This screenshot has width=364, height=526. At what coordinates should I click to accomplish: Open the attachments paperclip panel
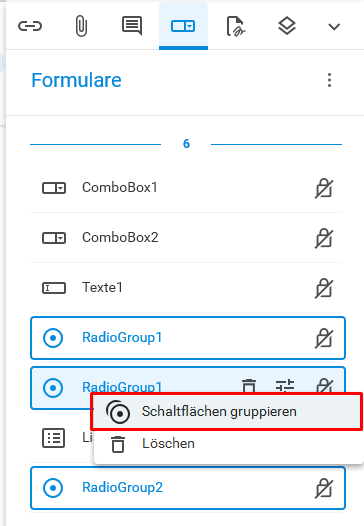[x=81, y=26]
